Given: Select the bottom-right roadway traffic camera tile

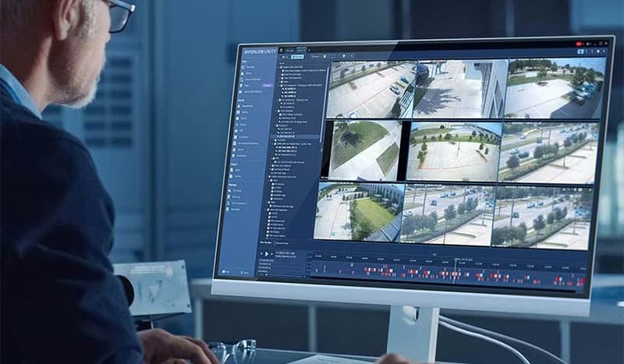Looking at the screenshot, I should (x=542, y=217).
